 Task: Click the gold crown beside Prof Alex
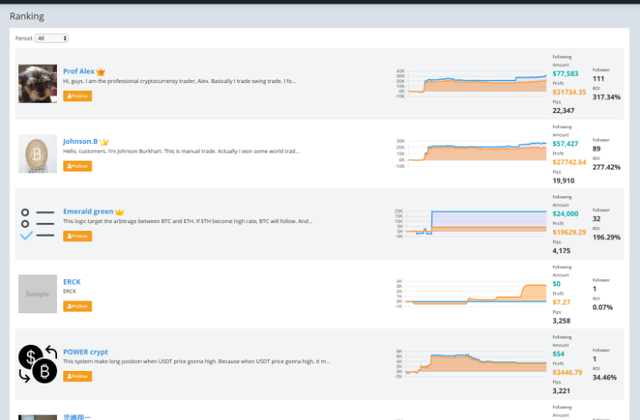tap(101, 72)
